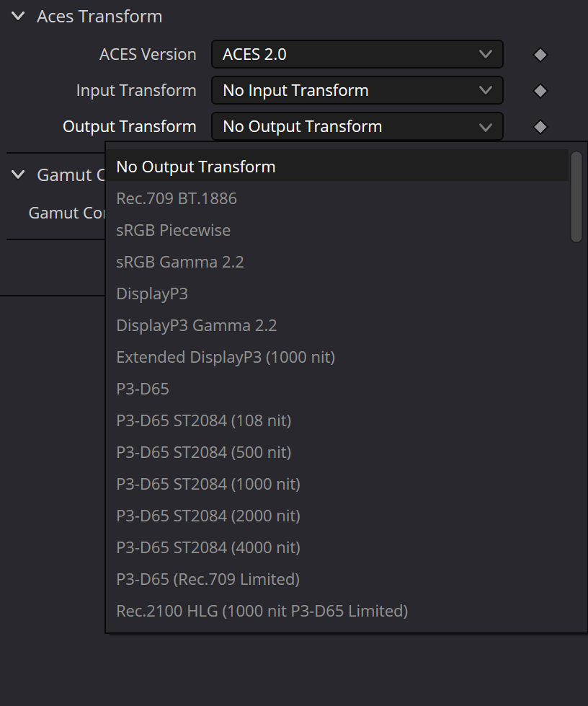Choose Rec.709 BT.1886 output transform
This screenshot has width=588, height=706.
[x=337, y=198]
